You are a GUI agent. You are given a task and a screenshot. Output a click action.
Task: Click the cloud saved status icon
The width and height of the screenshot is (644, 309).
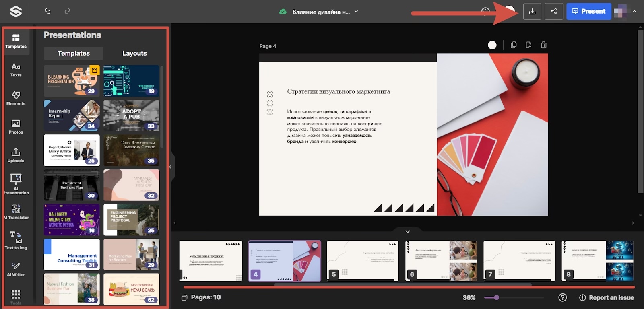(283, 12)
